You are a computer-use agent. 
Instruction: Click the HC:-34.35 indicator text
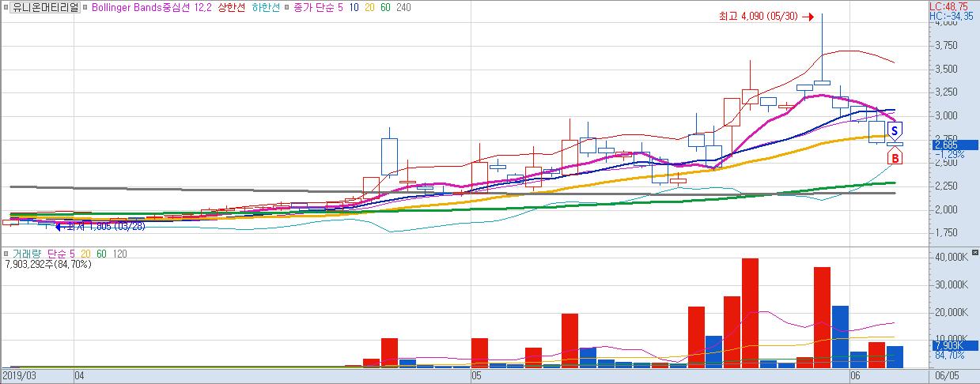click(x=952, y=16)
